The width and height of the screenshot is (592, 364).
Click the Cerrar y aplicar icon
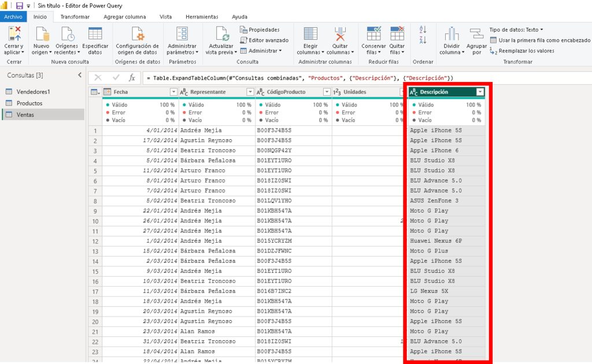click(14, 34)
